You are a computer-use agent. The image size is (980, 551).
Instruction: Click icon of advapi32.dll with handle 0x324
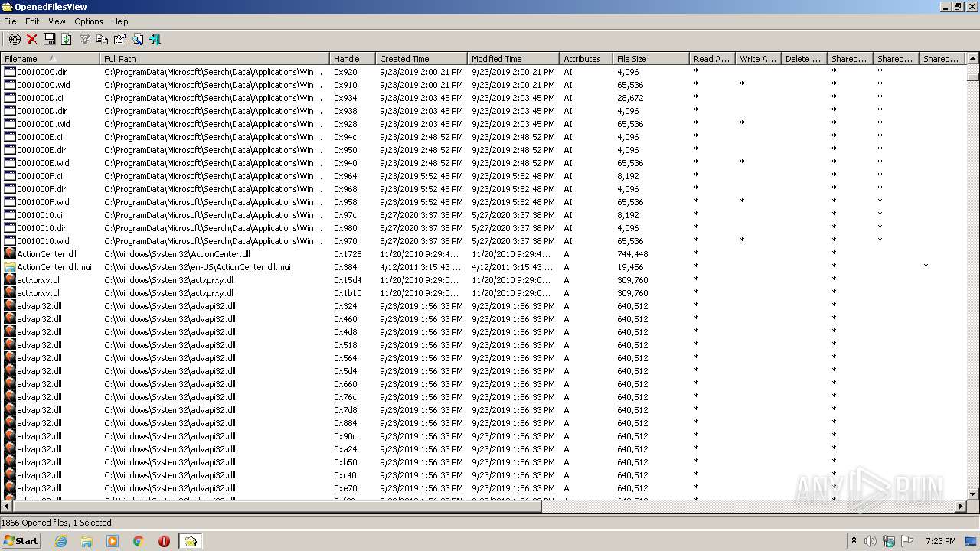10,306
